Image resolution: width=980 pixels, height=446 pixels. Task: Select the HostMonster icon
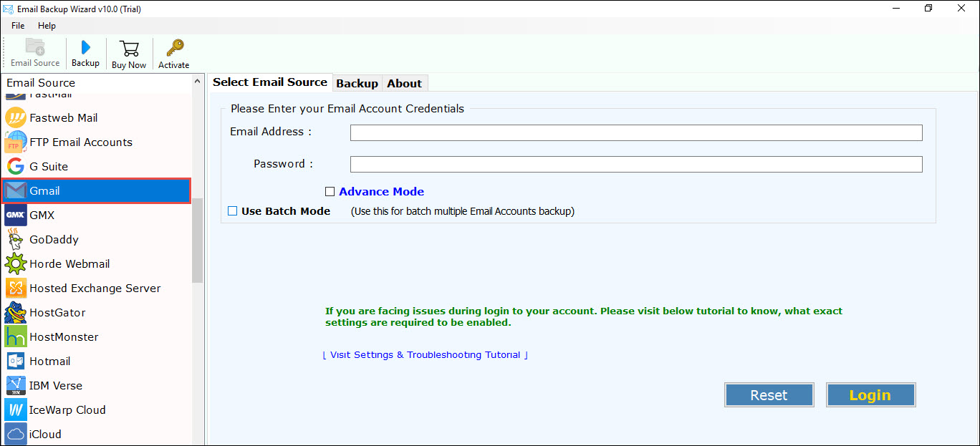click(x=16, y=336)
